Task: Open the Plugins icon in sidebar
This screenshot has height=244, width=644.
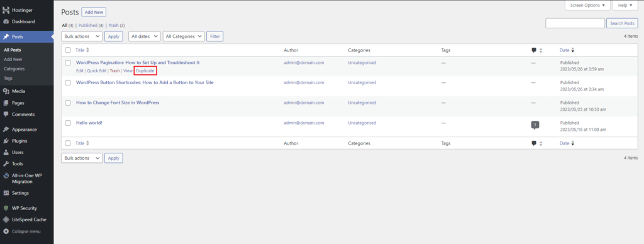Action: (x=6, y=141)
